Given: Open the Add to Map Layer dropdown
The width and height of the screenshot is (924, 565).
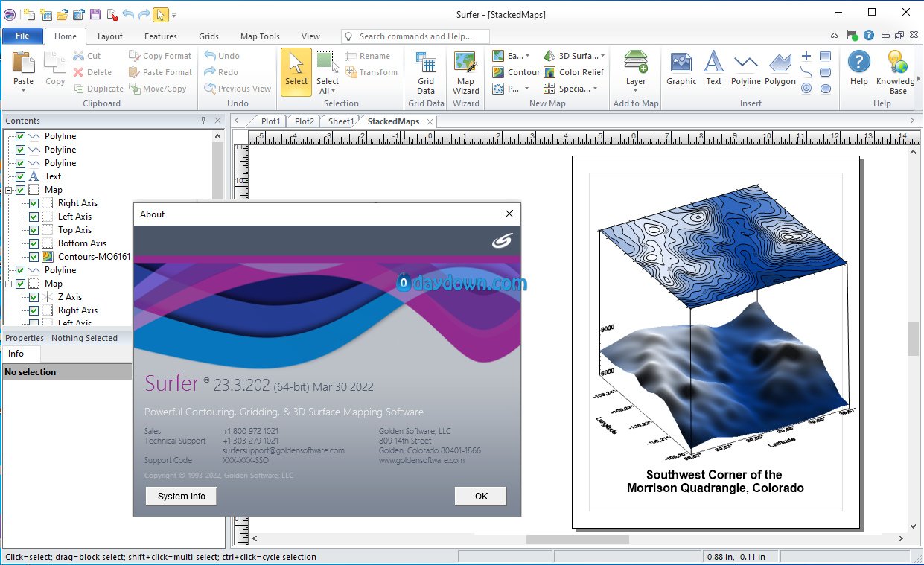Looking at the screenshot, I should pos(636,91).
